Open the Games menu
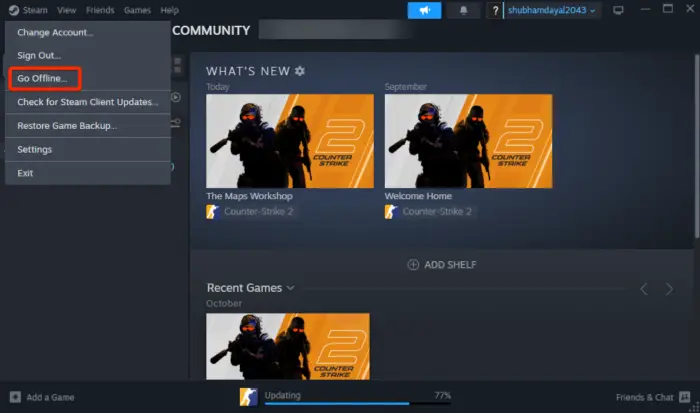 [x=137, y=10]
